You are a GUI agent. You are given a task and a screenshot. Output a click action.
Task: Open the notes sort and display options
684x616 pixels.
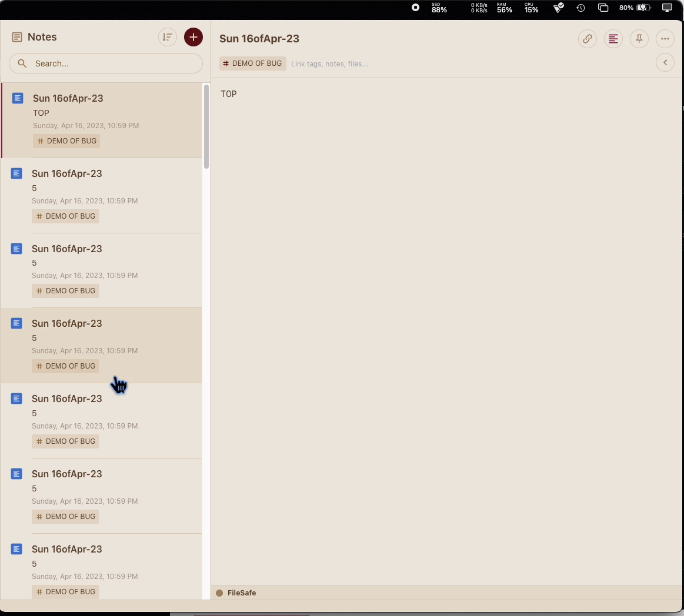point(168,37)
